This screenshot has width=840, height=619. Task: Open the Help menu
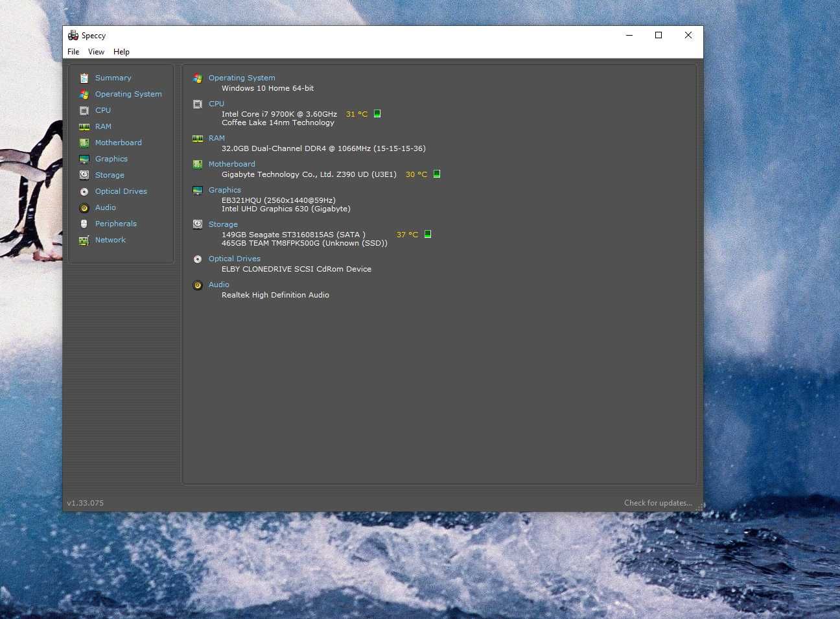pyautogui.click(x=121, y=52)
